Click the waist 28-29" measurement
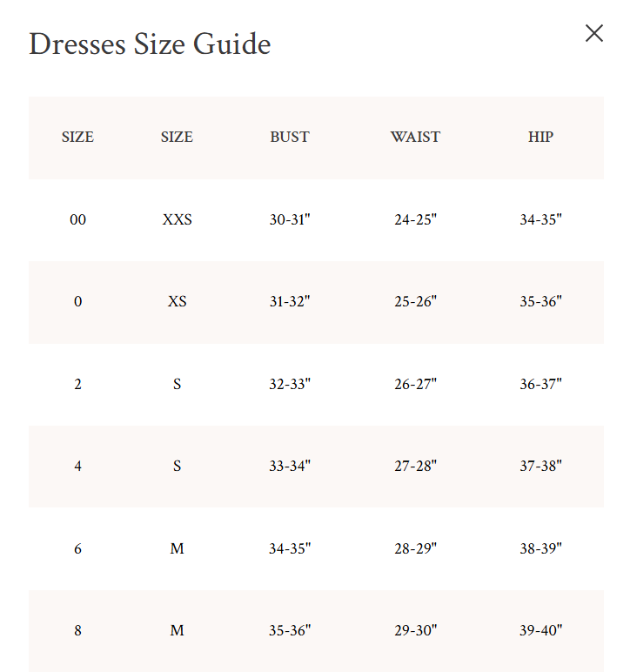Image resolution: width=630 pixels, height=672 pixels. [415, 548]
